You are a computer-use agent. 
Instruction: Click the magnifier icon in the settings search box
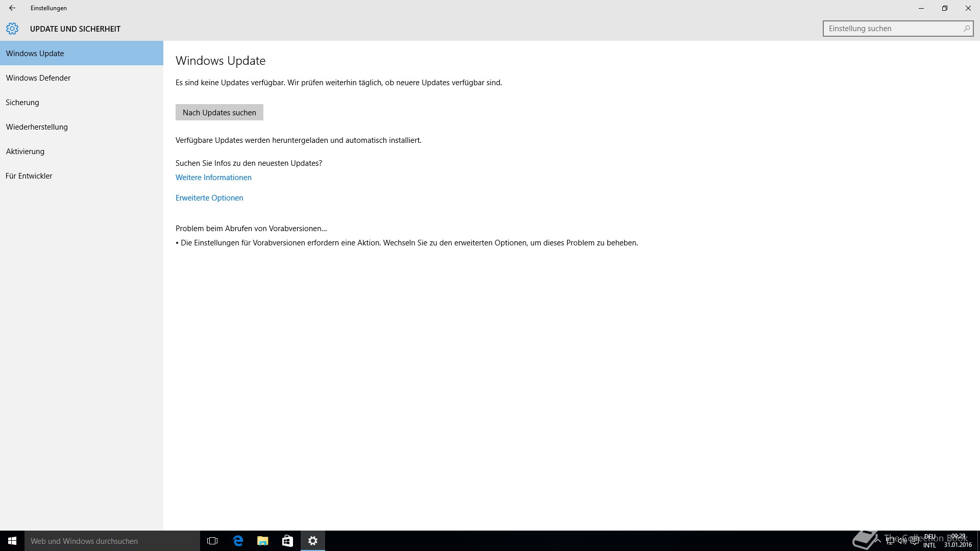(x=966, y=29)
